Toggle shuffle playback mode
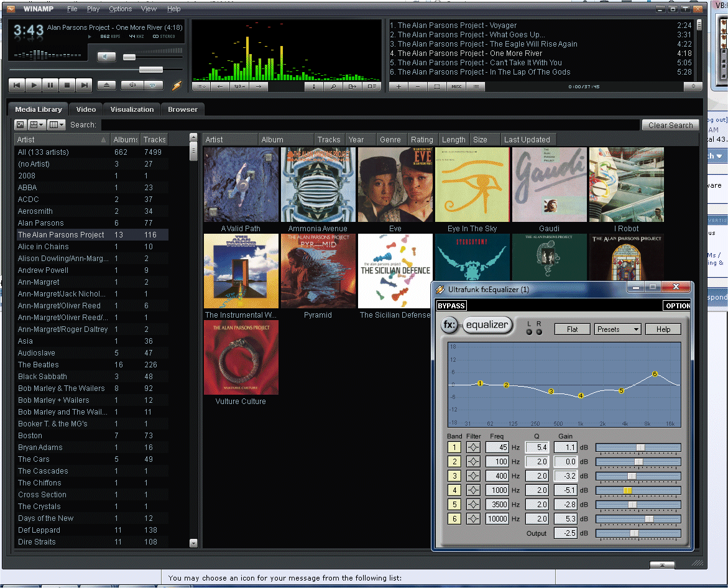This screenshot has height=588, width=728. click(132, 85)
